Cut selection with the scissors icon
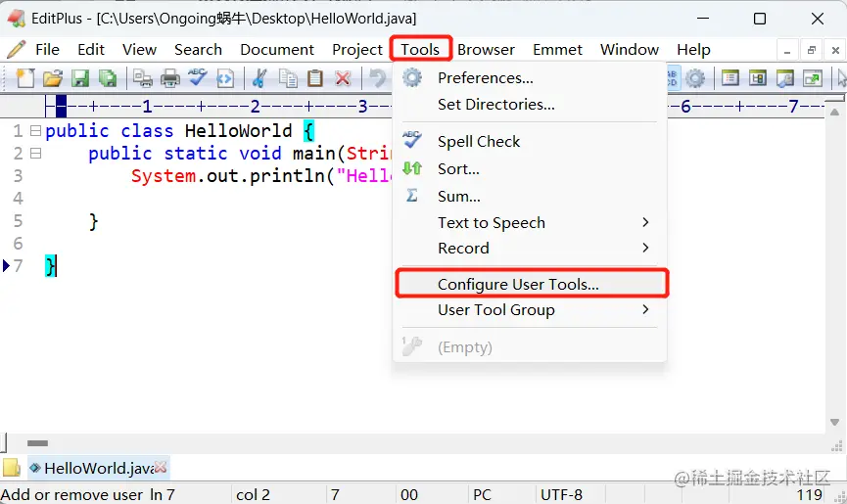 click(259, 78)
